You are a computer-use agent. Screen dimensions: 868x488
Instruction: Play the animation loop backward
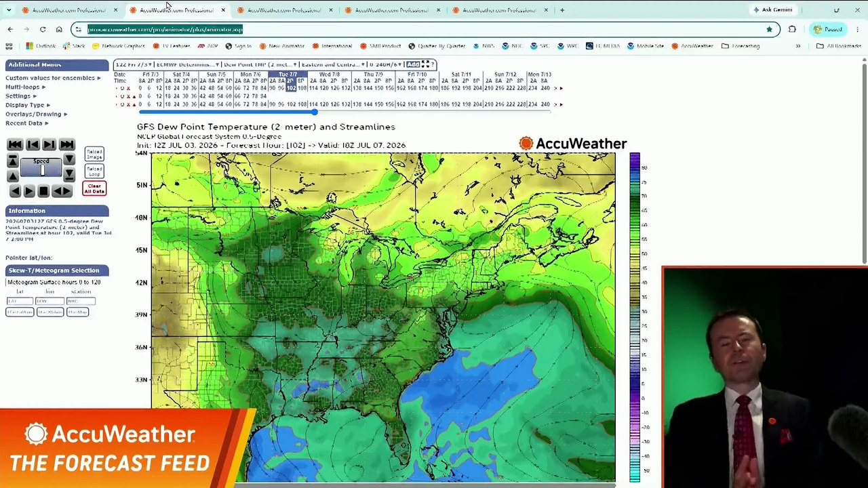(15, 191)
